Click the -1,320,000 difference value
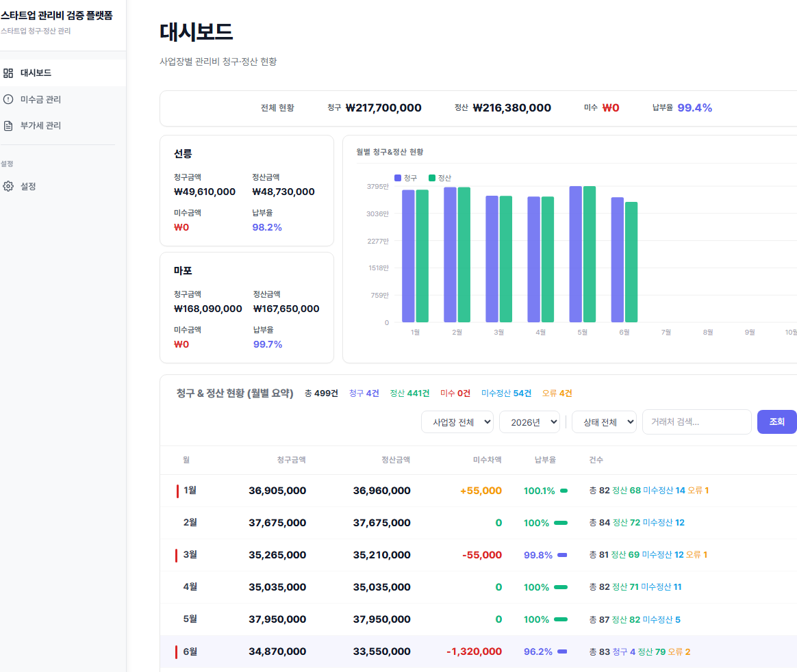797x672 pixels. pyautogui.click(x=475, y=651)
